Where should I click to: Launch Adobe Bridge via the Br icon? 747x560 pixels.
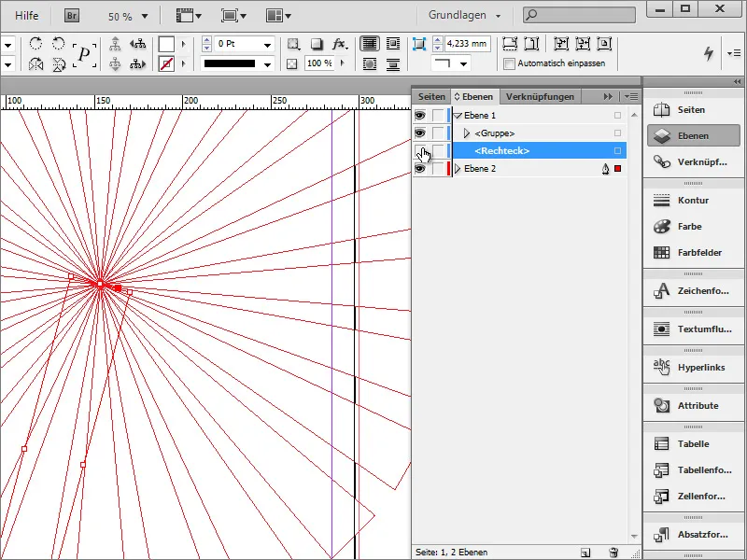click(x=71, y=16)
